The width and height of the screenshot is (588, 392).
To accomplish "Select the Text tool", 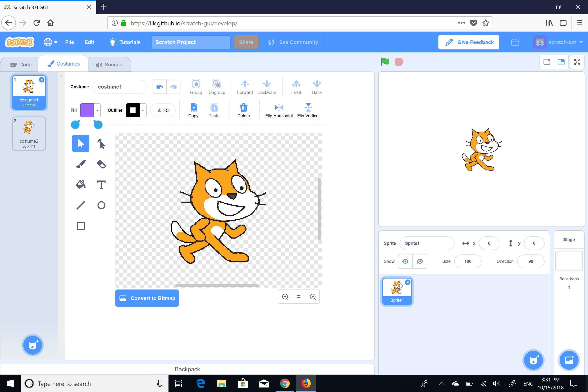I will pos(101,184).
